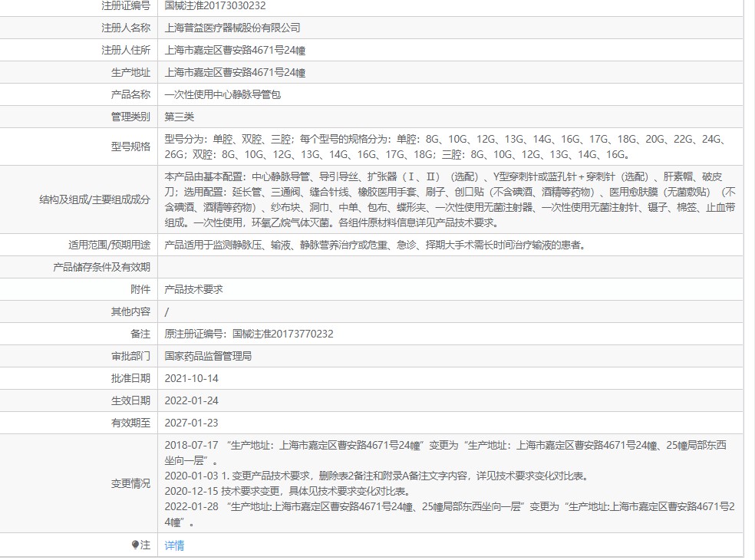Click the 产品储存条件及有效期 label

tap(101, 267)
